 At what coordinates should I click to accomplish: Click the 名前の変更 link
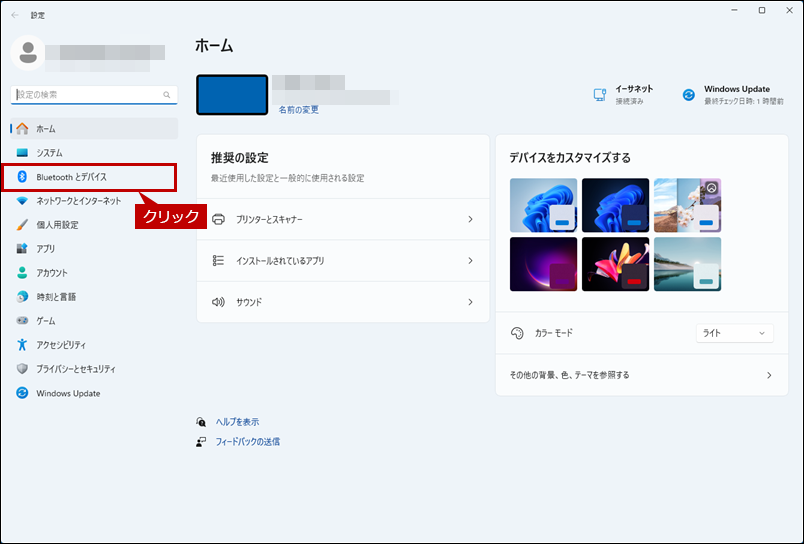click(x=299, y=110)
